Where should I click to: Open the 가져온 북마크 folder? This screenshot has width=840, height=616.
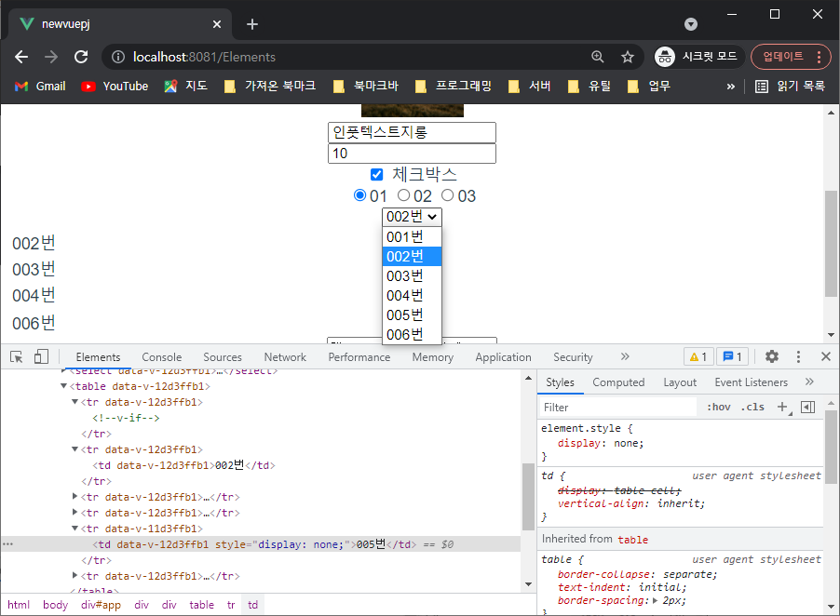click(x=270, y=87)
